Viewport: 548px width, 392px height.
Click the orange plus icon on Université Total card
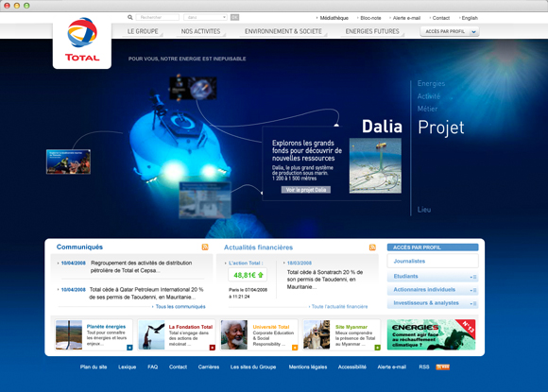click(295, 348)
